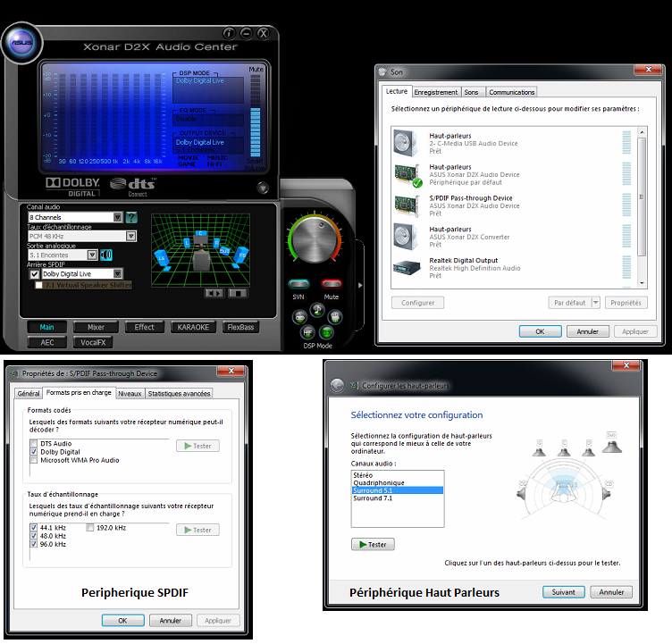Click the Ls left surround speaker in the 3D room
Viewport: 672px width, 644px height.
(162, 258)
